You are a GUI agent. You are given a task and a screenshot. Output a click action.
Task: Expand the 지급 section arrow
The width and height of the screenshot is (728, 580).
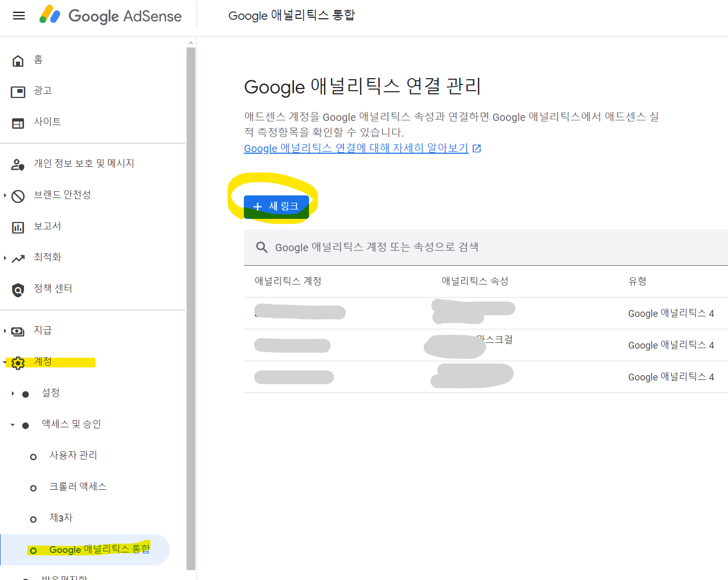tap(5, 331)
